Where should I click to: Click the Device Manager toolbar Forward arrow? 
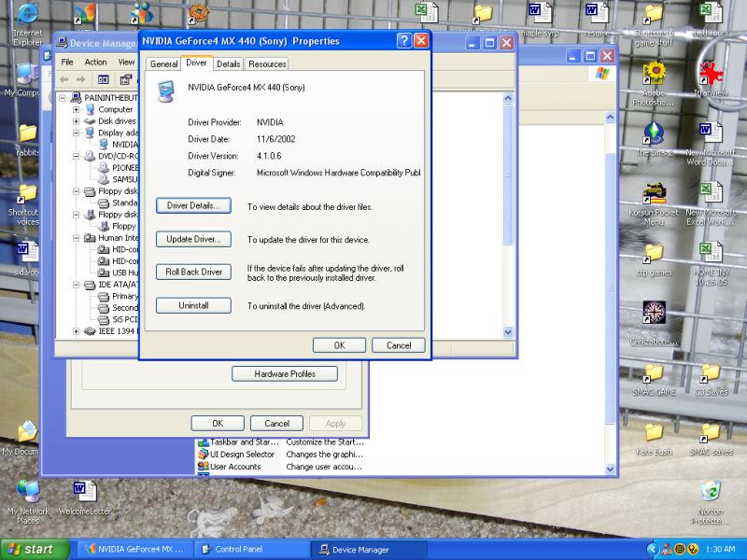pyautogui.click(x=81, y=79)
